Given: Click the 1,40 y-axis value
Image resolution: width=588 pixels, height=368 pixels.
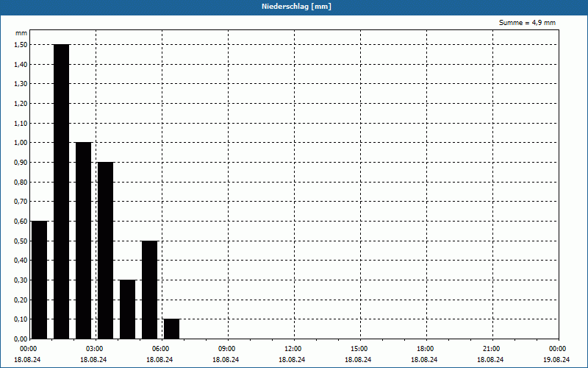Looking at the screenshot, I should coord(21,64).
